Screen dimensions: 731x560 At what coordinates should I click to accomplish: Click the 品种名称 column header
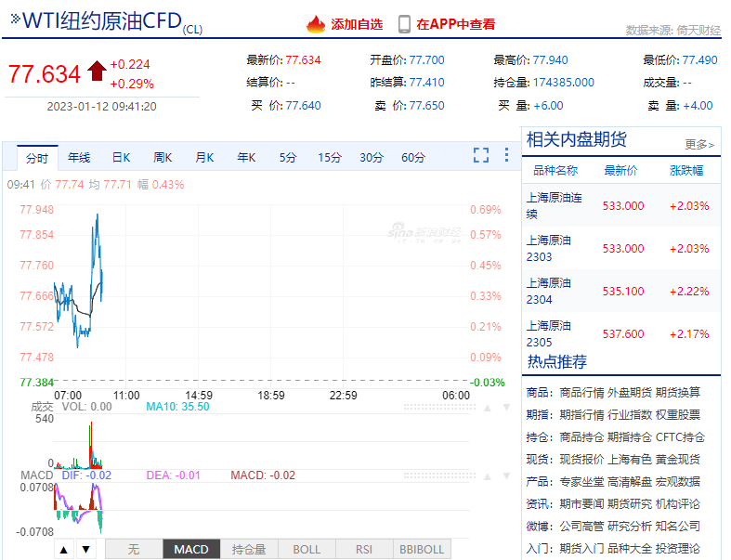[555, 171]
